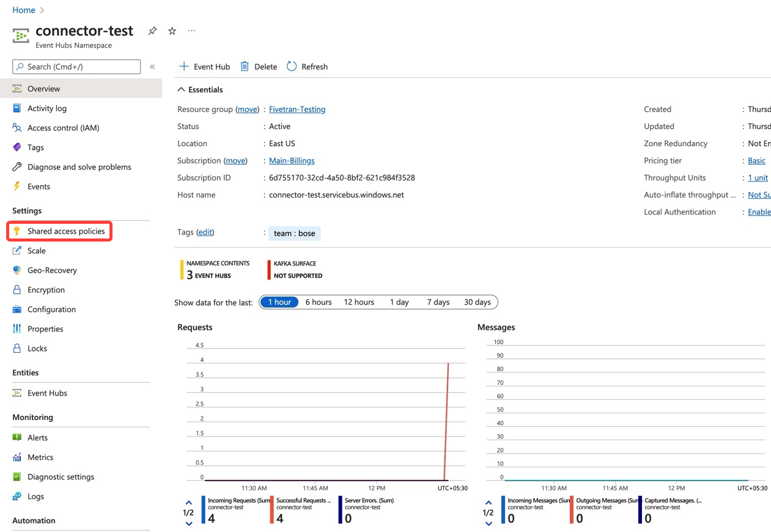Click the Scale icon in Settings
The height and width of the screenshot is (532, 771).
(x=17, y=251)
